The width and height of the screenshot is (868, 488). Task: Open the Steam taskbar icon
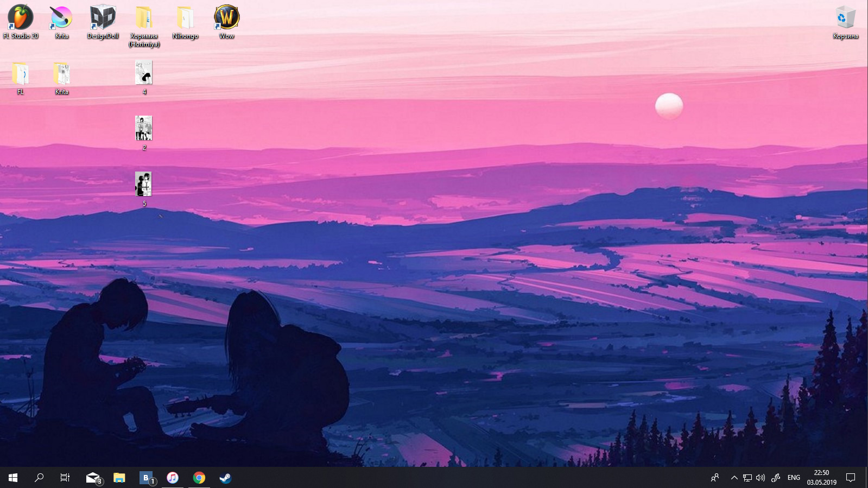[225, 478]
